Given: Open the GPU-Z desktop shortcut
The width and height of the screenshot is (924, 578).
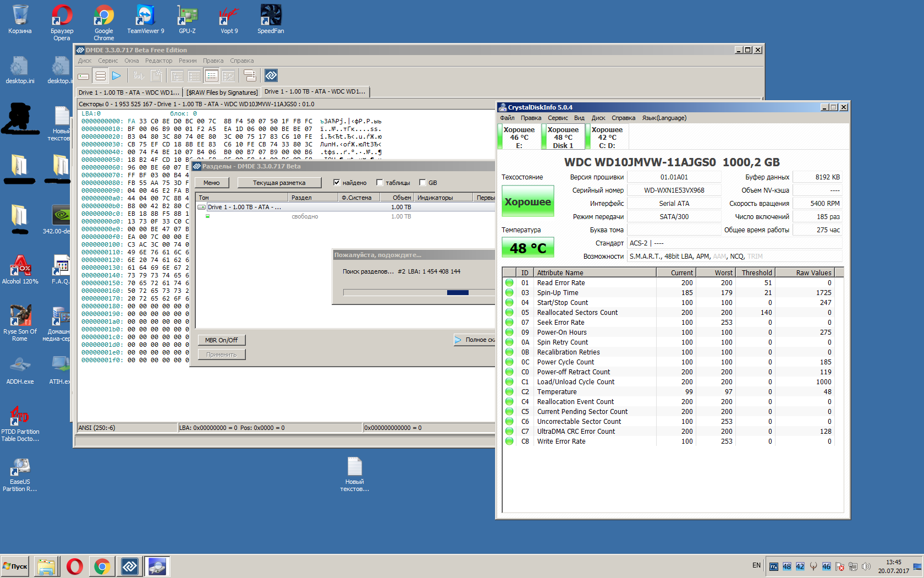Looking at the screenshot, I should tap(187, 19).
